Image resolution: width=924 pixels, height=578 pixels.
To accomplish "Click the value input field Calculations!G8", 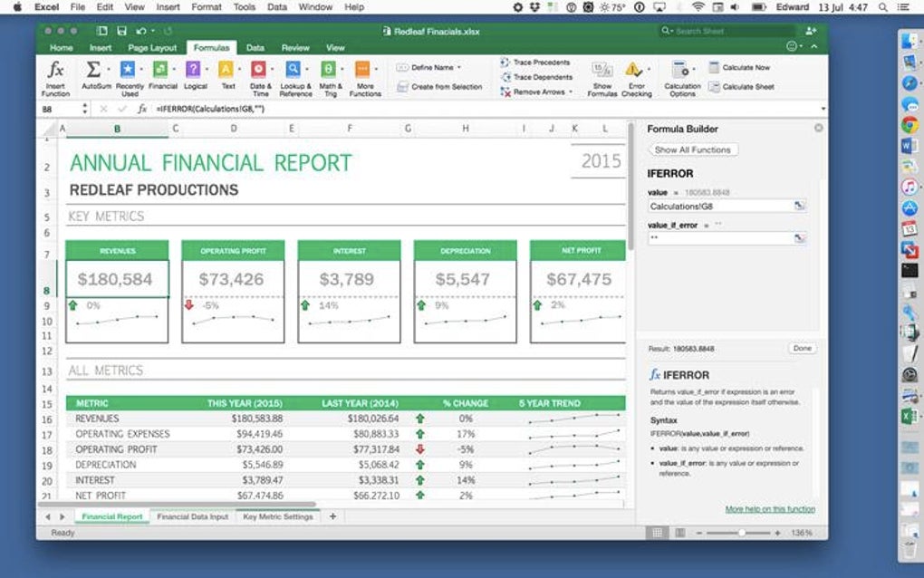I will click(x=722, y=207).
